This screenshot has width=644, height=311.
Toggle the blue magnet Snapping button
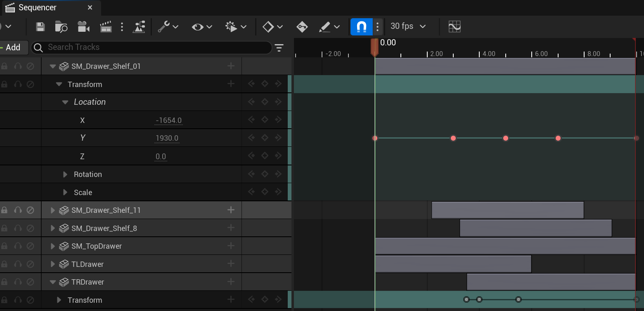pos(361,27)
